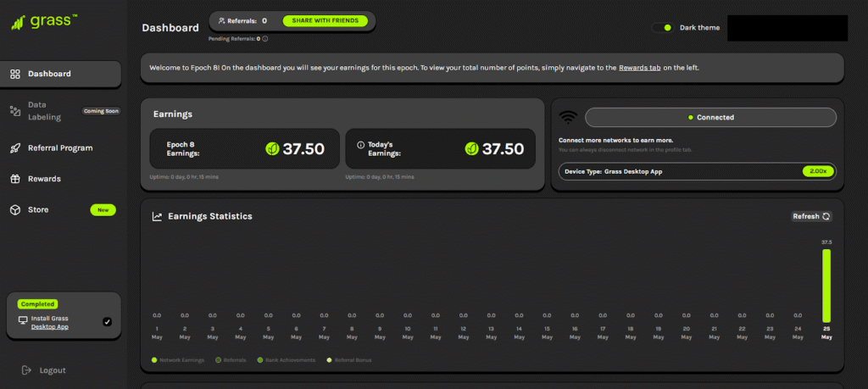Click Epoch 8 Earnings value 37.50

[303, 149]
